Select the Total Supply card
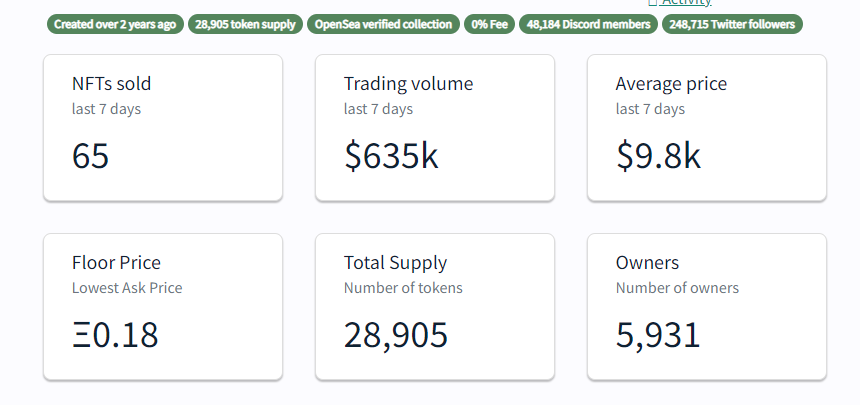 pos(435,306)
